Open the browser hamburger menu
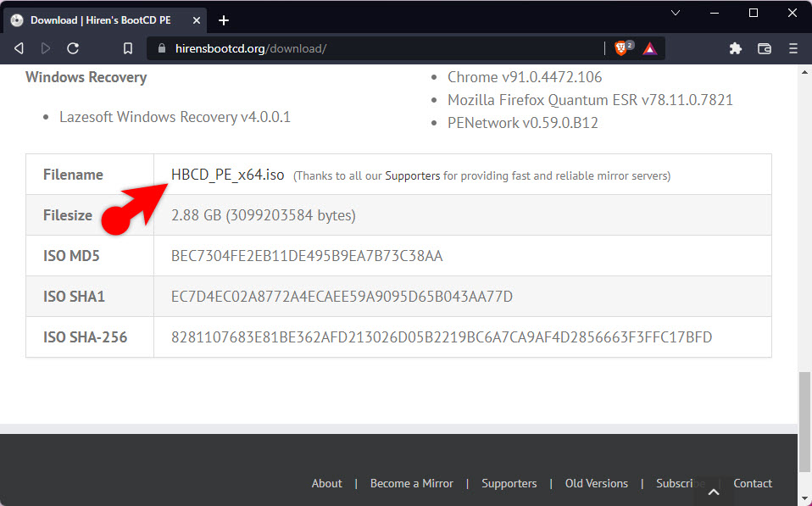The width and height of the screenshot is (812, 506). (793, 48)
